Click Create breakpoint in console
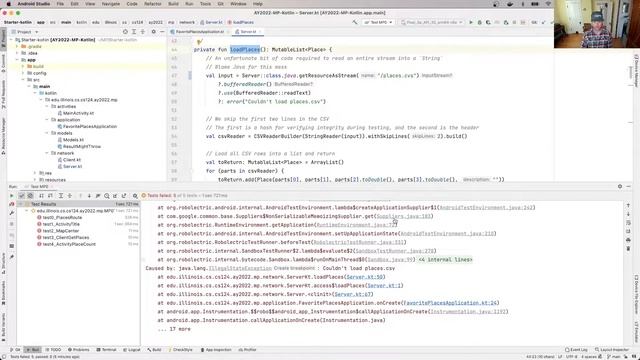 coord(294,269)
